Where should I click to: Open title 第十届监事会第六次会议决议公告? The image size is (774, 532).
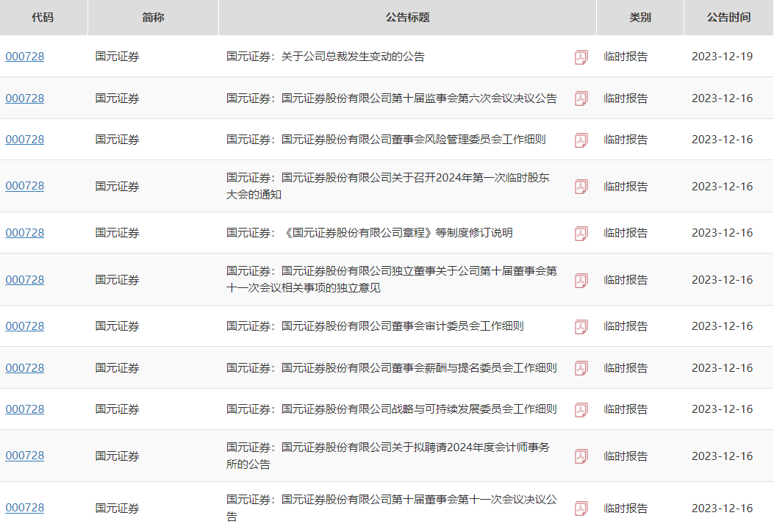point(392,98)
